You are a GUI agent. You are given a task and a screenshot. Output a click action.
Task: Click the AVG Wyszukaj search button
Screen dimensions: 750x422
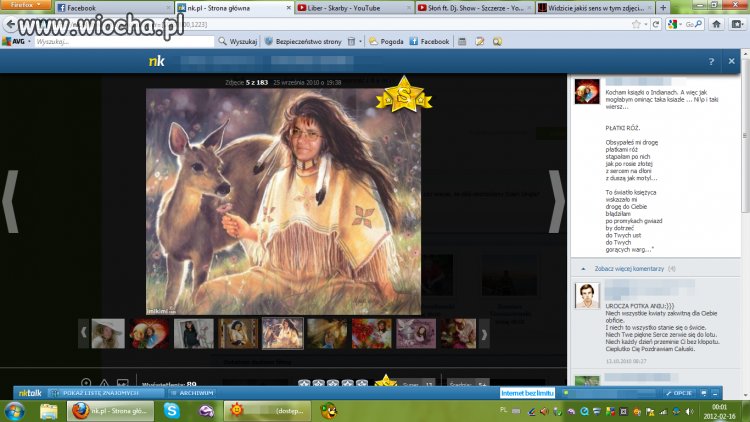point(238,42)
